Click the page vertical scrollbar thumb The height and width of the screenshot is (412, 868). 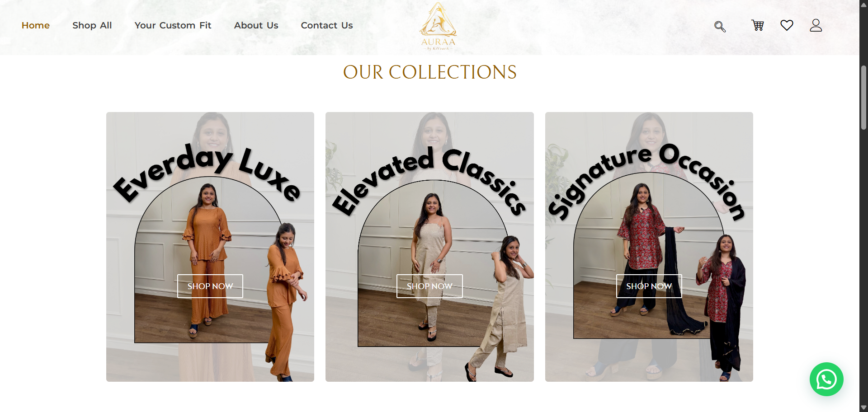[863, 97]
